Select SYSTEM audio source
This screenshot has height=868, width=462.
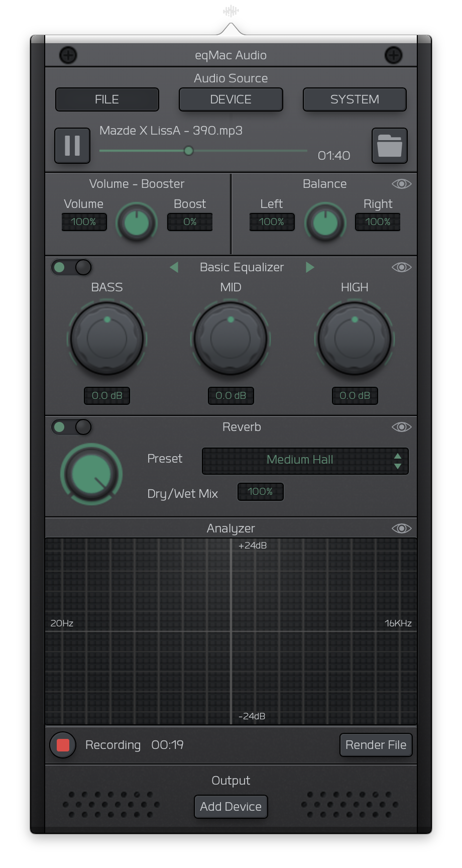(355, 99)
